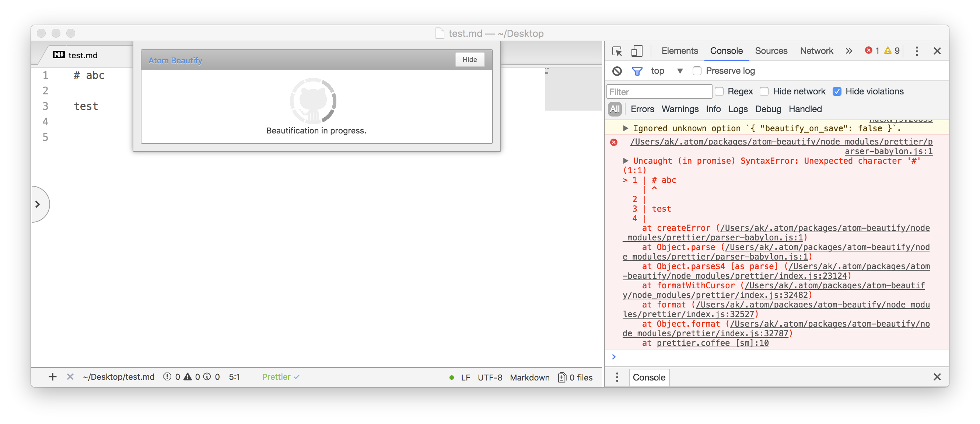Filter console by Logs
This screenshot has width=980, height=424.
click(738, 109)
